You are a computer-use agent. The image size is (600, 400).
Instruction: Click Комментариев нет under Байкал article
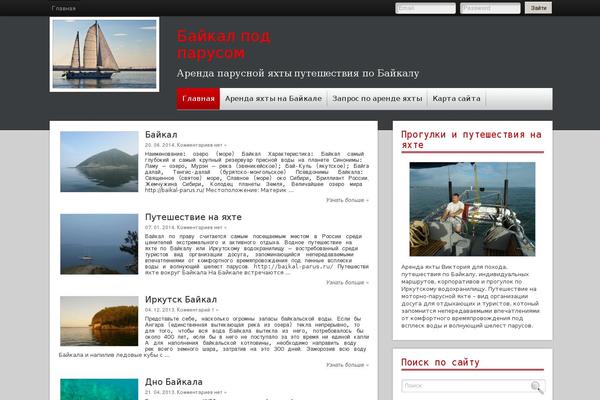pyautogui.click(x=202, y=145)
